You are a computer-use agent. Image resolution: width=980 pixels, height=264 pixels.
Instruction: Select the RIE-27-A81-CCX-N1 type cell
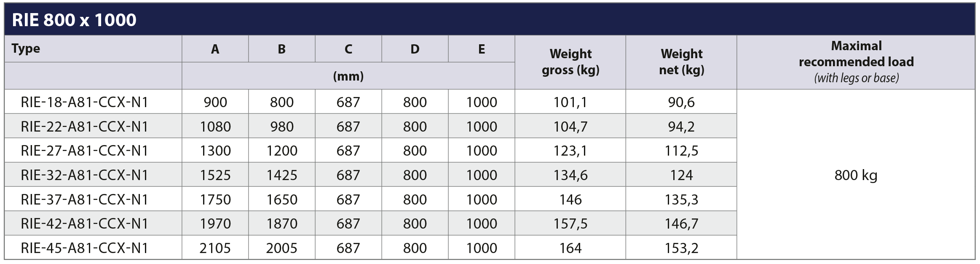[93, 151]
